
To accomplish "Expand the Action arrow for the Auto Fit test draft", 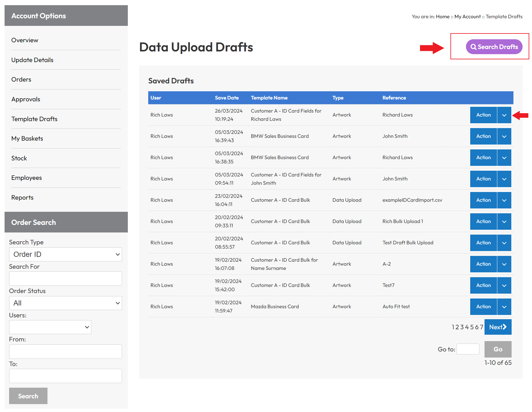I will pyautogui.click(x=504, y=307).
